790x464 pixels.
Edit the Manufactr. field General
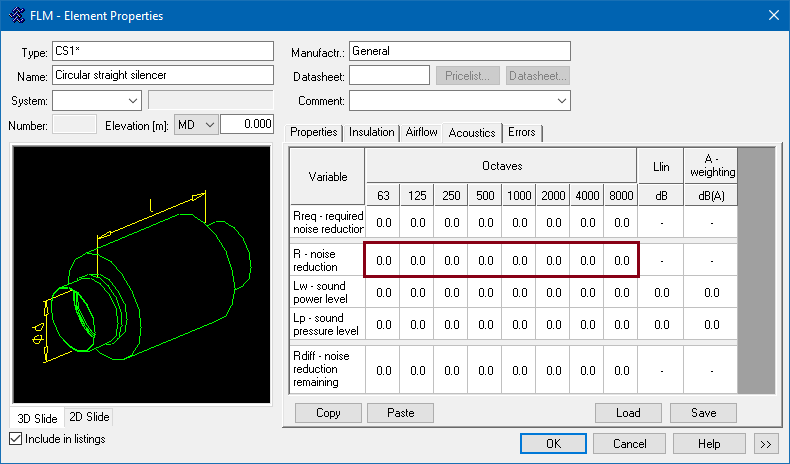[459, 51]
